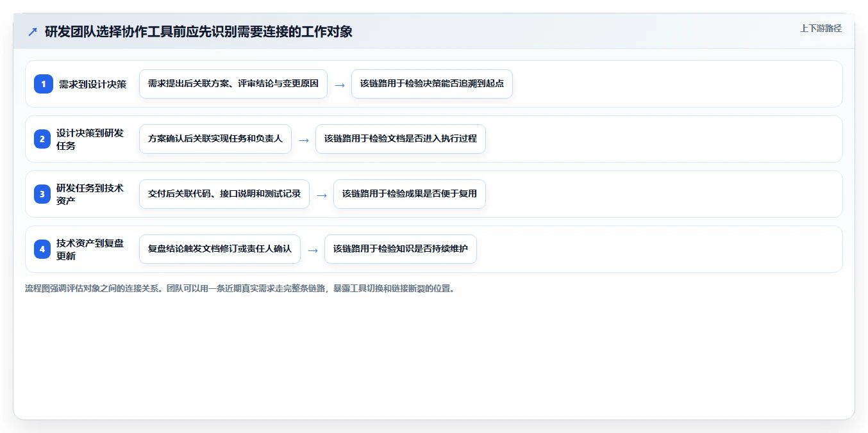This screenshot has height=433, width=868.
Task: Click the arrow after 复盘结论触发文档修订 box
Action: coord(313,250)
